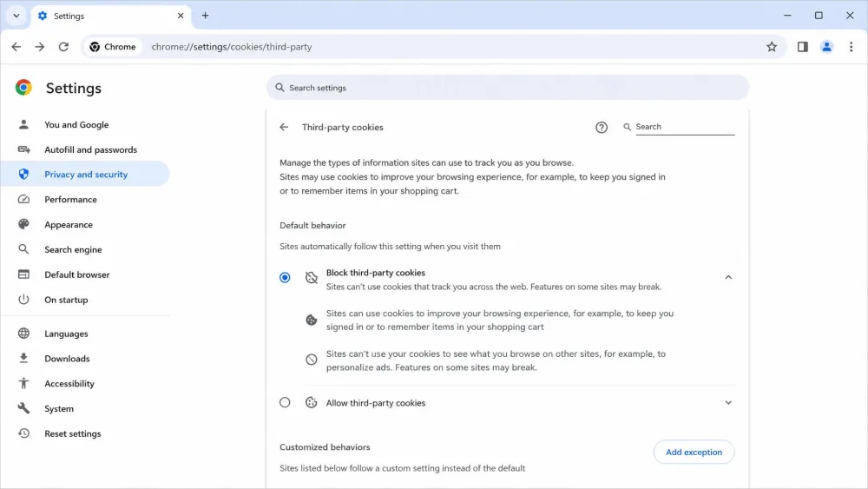868x489 pixels.
Task: Open Autofill and passwords settings
Action: [x=85, y=149]
